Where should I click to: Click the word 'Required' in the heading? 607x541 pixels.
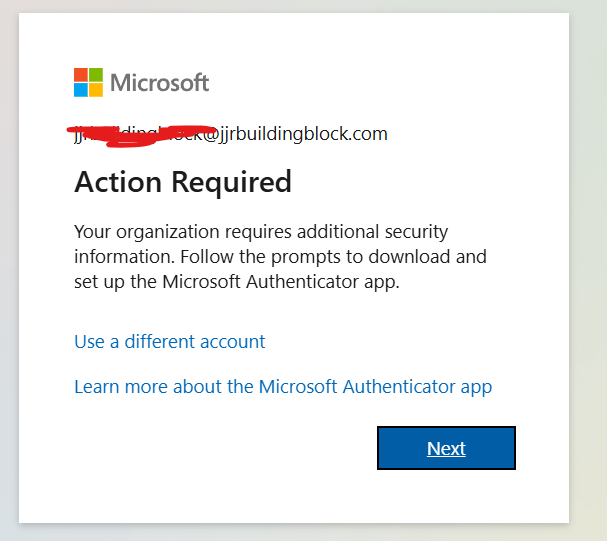coord(231,182)
